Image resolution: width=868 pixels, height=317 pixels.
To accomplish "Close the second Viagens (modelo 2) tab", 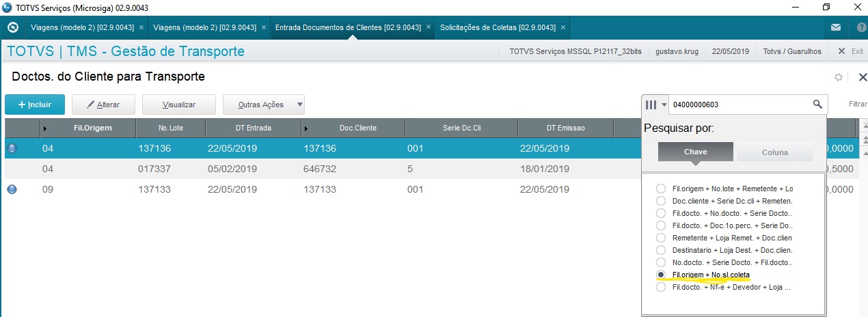I will (x=264, y=28).
